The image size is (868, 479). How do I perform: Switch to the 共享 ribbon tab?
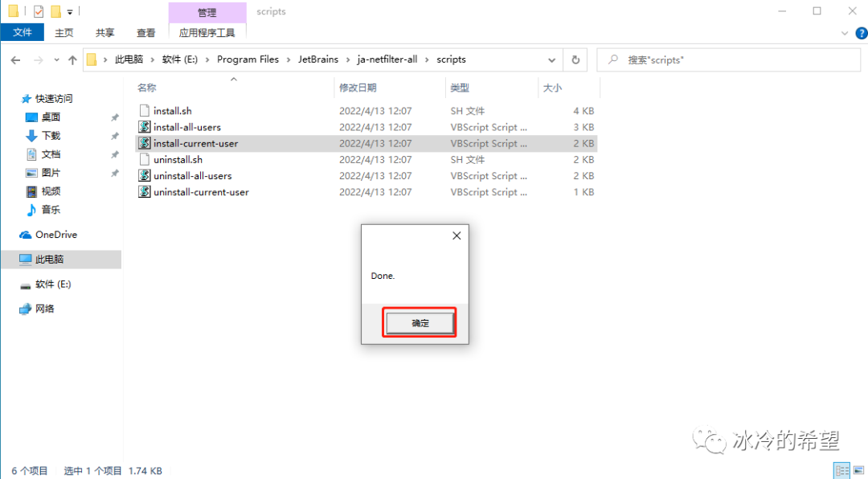pyautogui.click(x=104, y=33)
